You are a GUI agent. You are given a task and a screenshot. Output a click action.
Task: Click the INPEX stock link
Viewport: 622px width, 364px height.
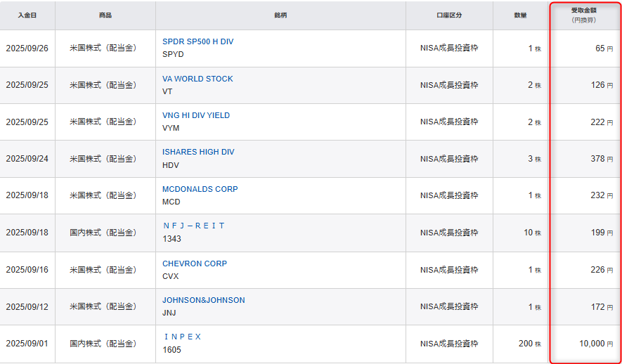coord(182,337)
